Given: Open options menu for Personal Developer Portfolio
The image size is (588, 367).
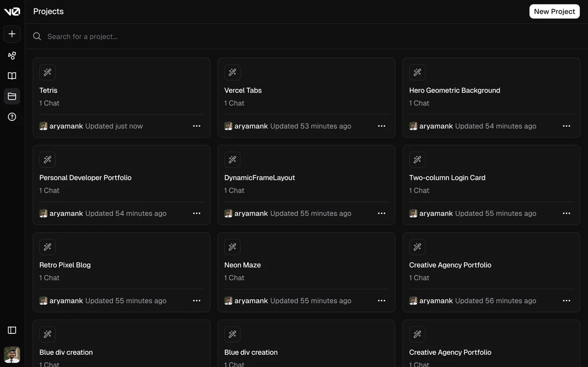Looking at the screenshot, I should (196, 213).
